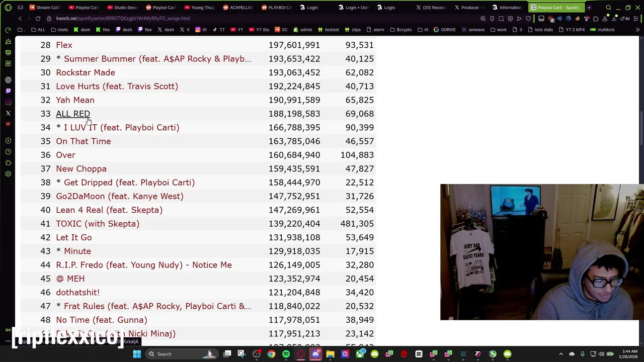This screenshot has width=644, height=362.
Task: Open the Twitch sidebar panel icon
Action: coord(8,91)
